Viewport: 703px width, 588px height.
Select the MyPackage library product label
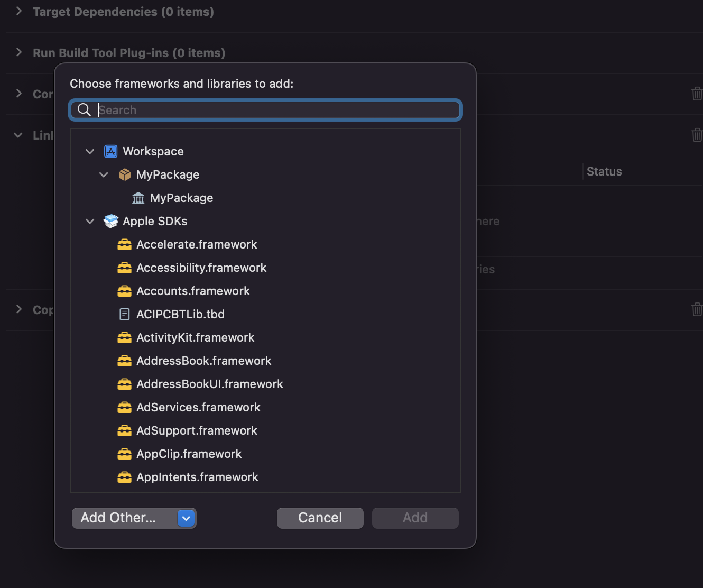(182, 198)
